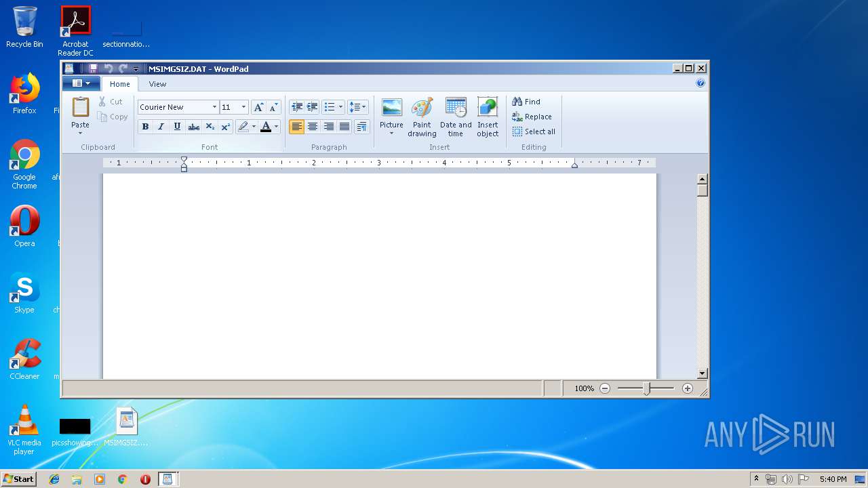Expand the list style dropdown arrow
Viewport: 868px width, 488px height.
point(340,107)
